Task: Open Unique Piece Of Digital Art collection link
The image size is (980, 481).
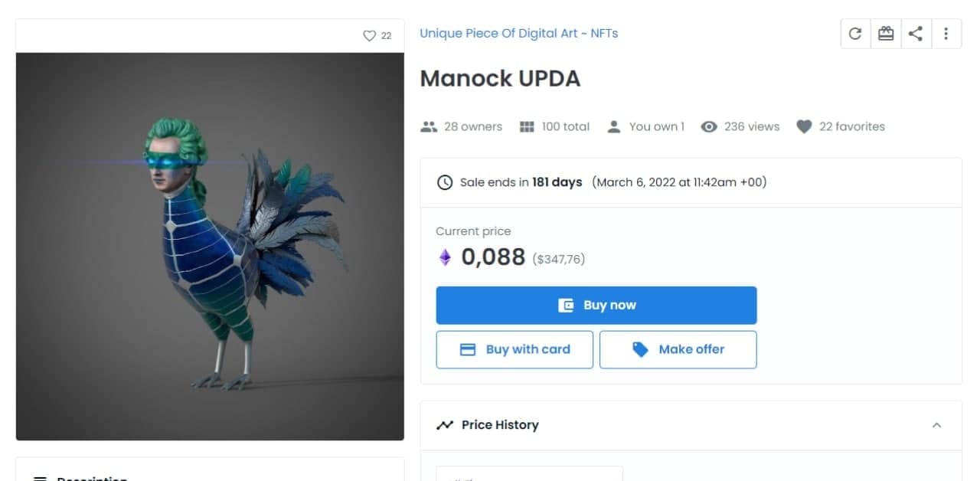Action: click(x=518, y=34)
